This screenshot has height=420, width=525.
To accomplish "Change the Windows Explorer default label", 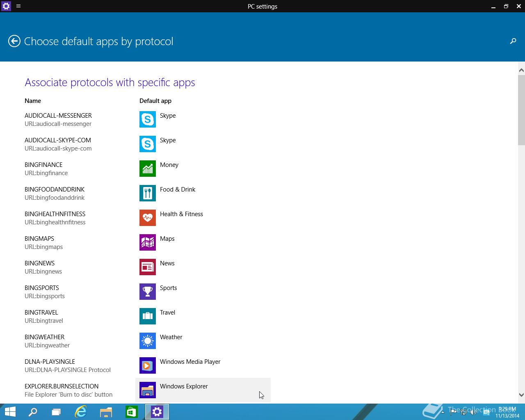I will point(184,386).
